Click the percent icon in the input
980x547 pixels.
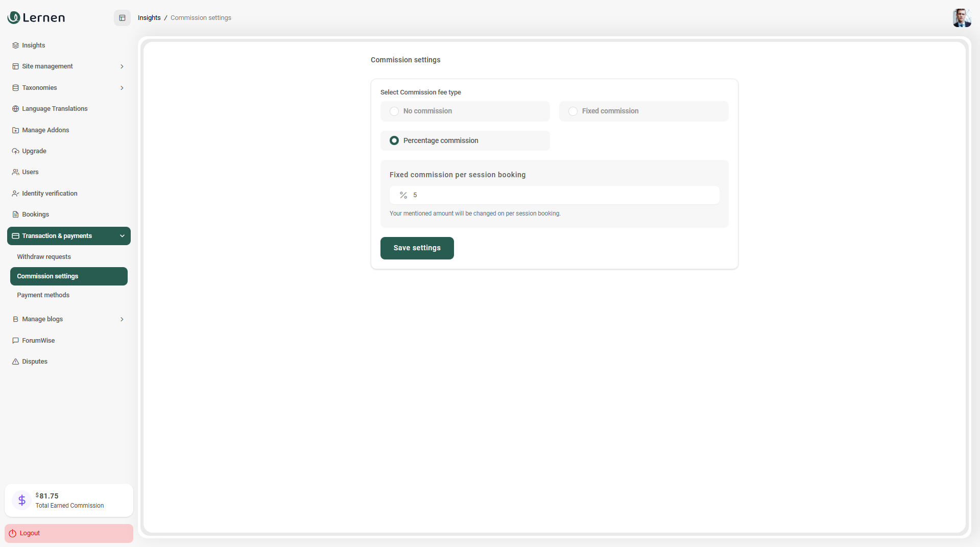coord(403,195)
